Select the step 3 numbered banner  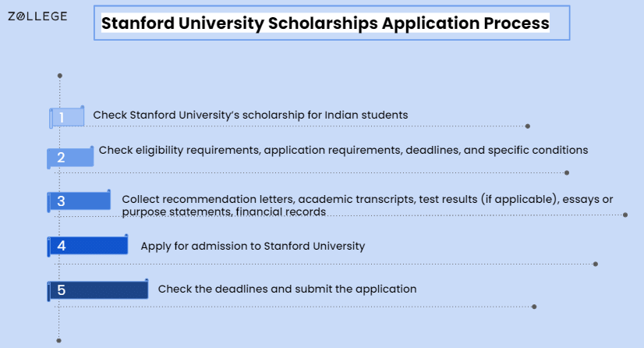pyautogui.click(x=79, y=201)
